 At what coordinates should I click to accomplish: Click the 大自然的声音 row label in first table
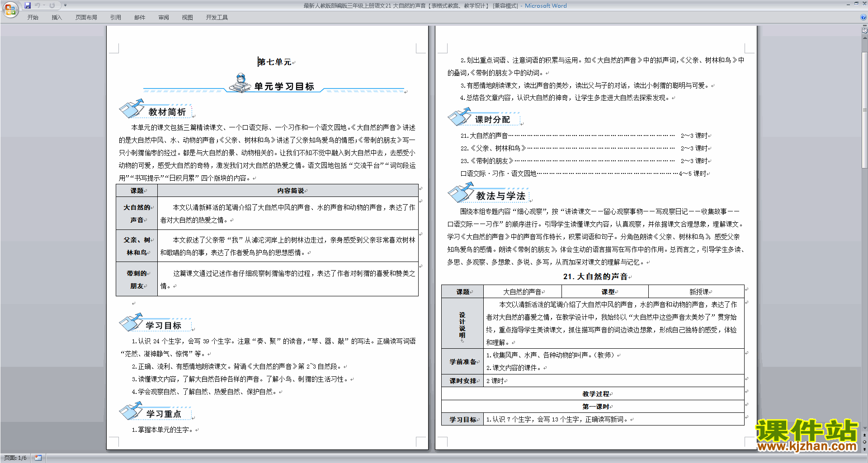click(137, 213)
